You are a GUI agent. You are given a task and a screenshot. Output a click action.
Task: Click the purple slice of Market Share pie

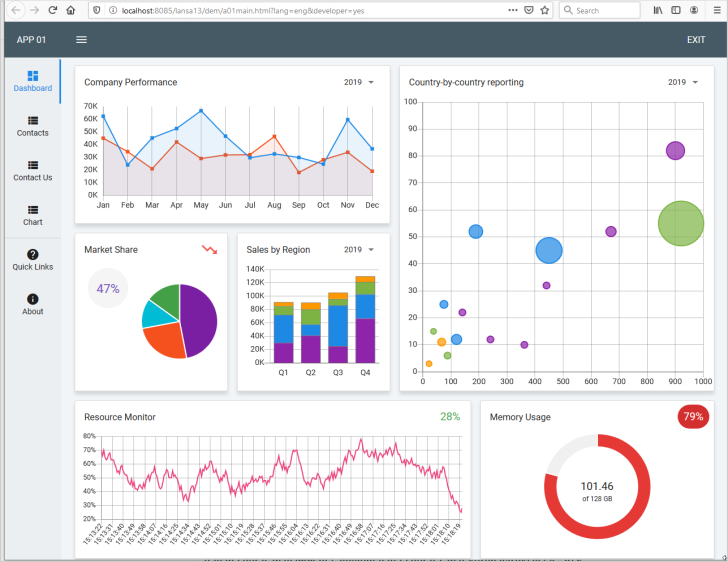click(201, 318)
